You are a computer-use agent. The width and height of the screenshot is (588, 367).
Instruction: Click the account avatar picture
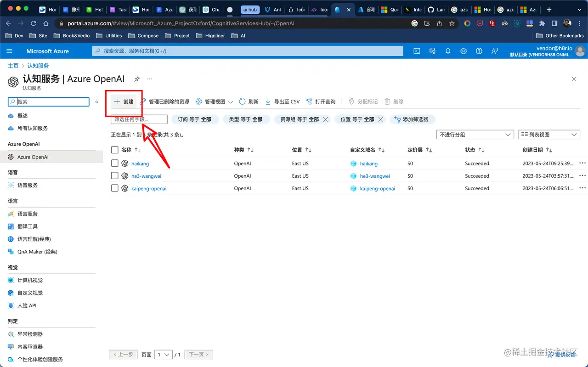[x=580, y=51]
